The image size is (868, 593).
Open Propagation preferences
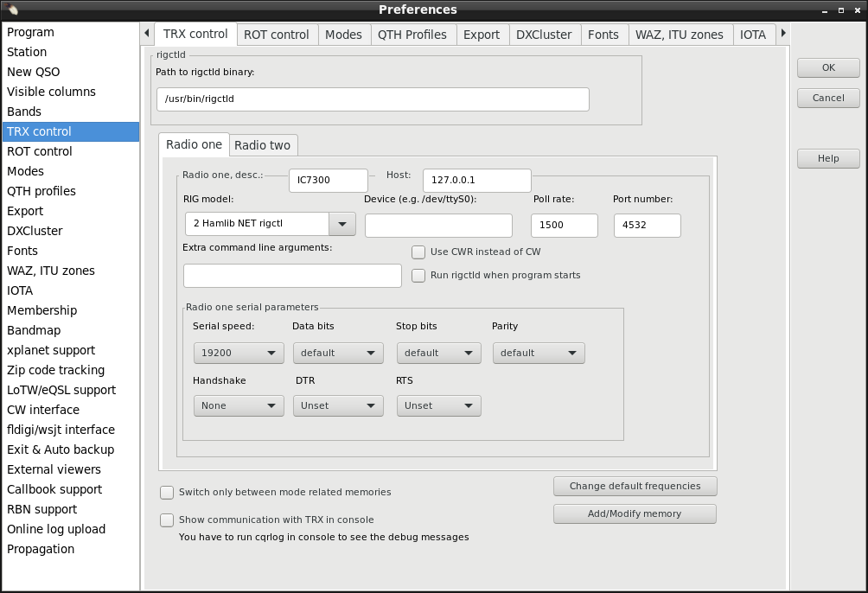tap(71, 550)
